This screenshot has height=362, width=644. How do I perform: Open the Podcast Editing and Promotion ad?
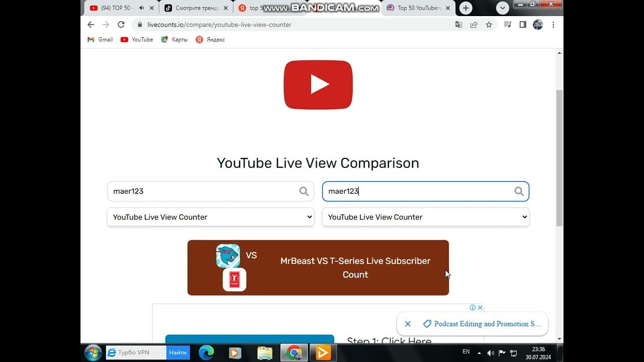pos(482,324)
